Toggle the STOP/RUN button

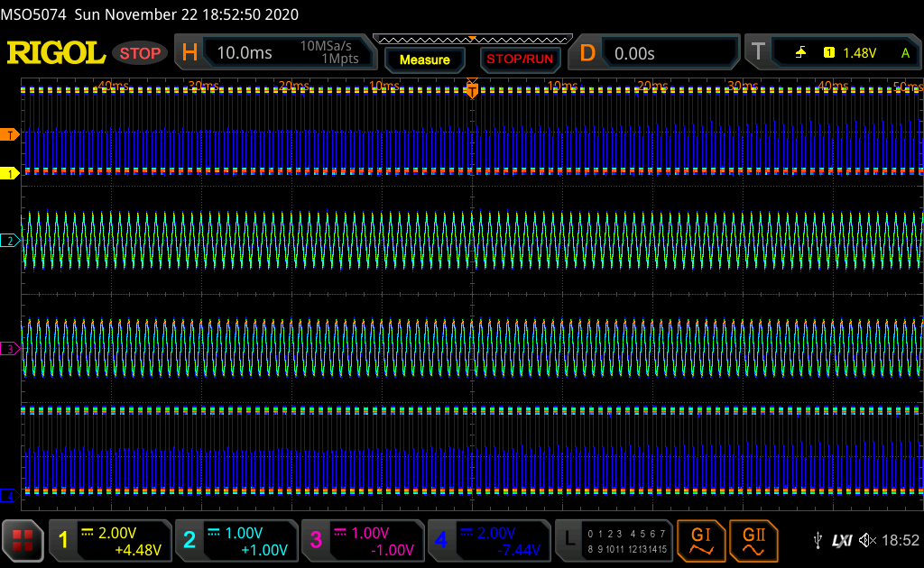coord(520,60)
